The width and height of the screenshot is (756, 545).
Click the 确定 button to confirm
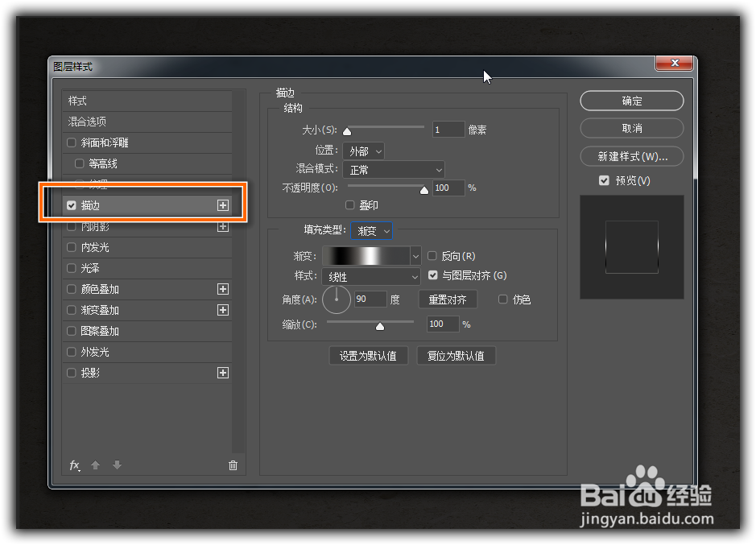tap(631, 101)
